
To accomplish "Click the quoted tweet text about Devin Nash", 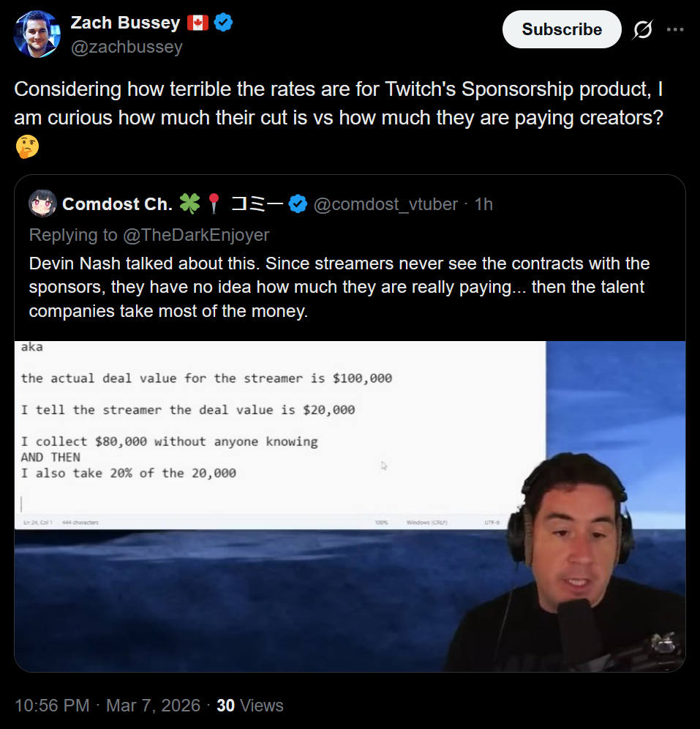I will [x=339, y=288].
